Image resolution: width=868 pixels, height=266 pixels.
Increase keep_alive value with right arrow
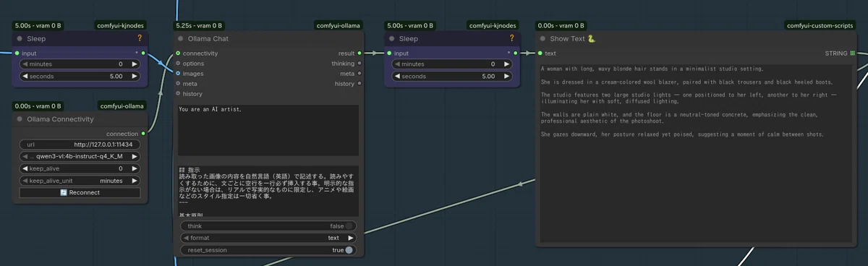pos(135,168)
